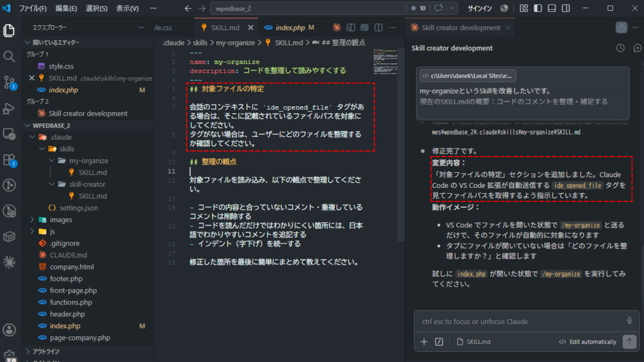This screenshot has width=644, height=362.
Task: Send the message with arrow button
Action: click(x=630, y=342)
